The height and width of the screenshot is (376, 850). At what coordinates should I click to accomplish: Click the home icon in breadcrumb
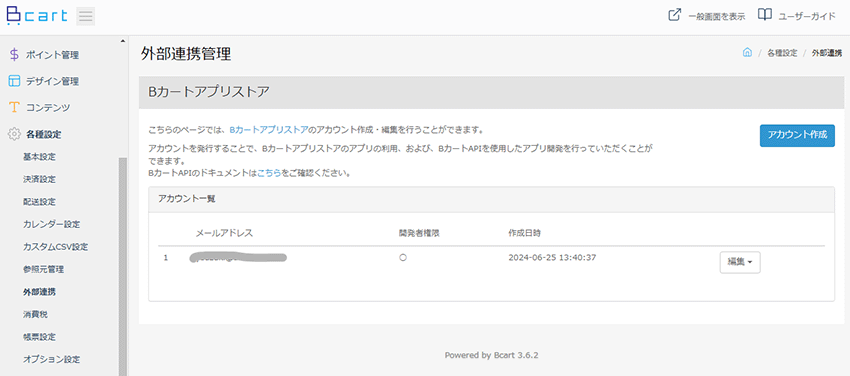(747, 53)
